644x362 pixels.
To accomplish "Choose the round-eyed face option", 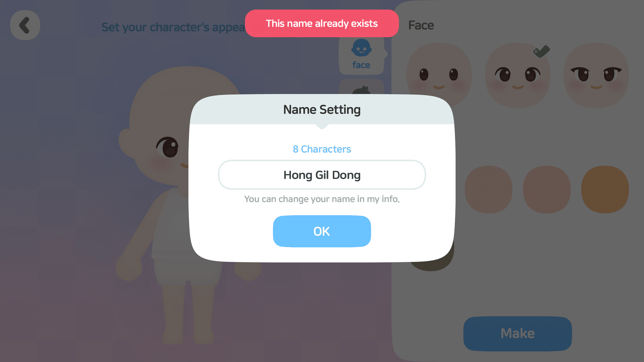I will coord(439,75).
